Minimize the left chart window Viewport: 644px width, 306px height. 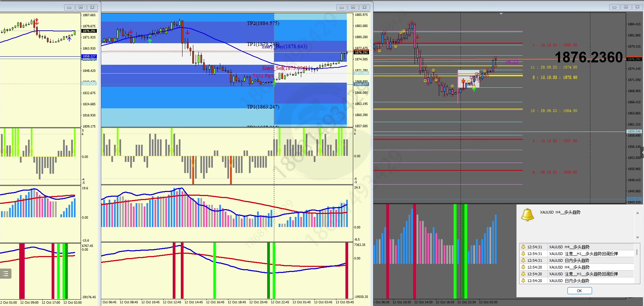click(x=69, y=7)
